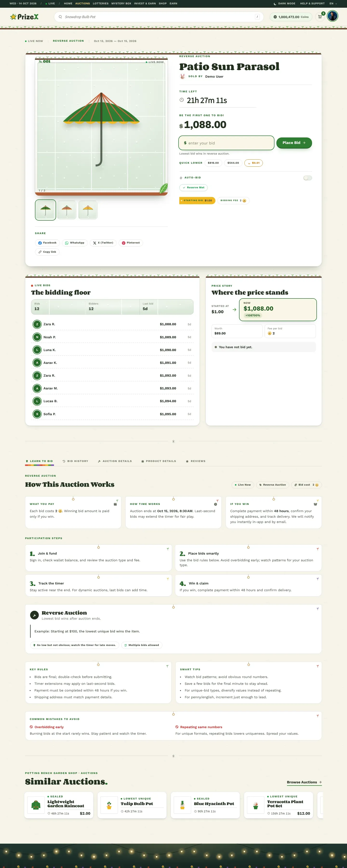Click the search magnifier icon
The width and height of the screenshot is (347, 868).
[x=60, y=17]
